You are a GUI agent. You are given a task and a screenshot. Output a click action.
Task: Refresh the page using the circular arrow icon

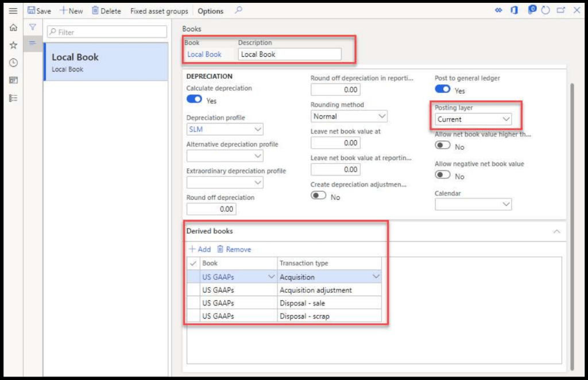point(545,10)
